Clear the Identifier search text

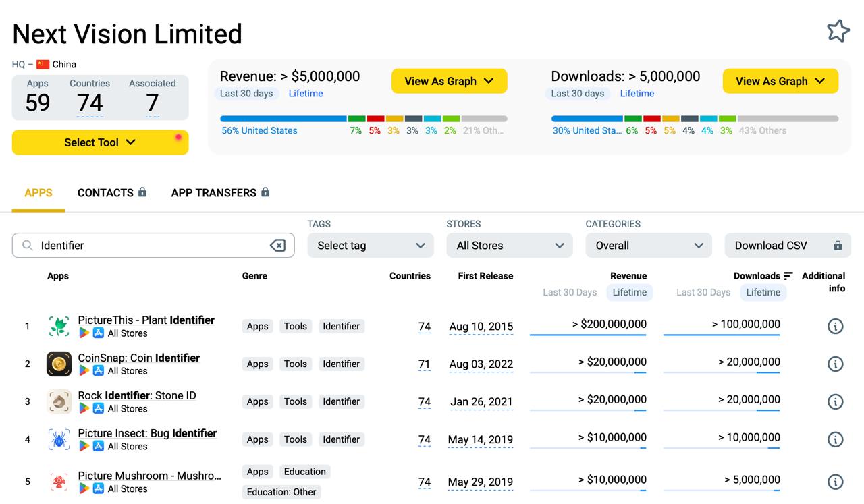(x=277, y=246)
